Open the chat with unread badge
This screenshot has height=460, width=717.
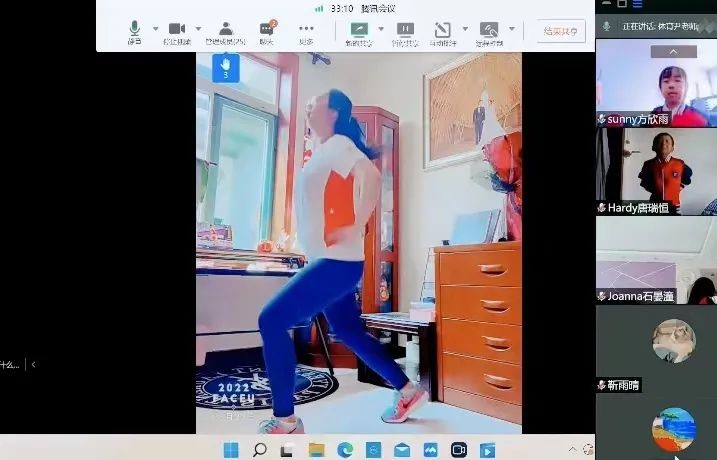[x=266, y=31]
